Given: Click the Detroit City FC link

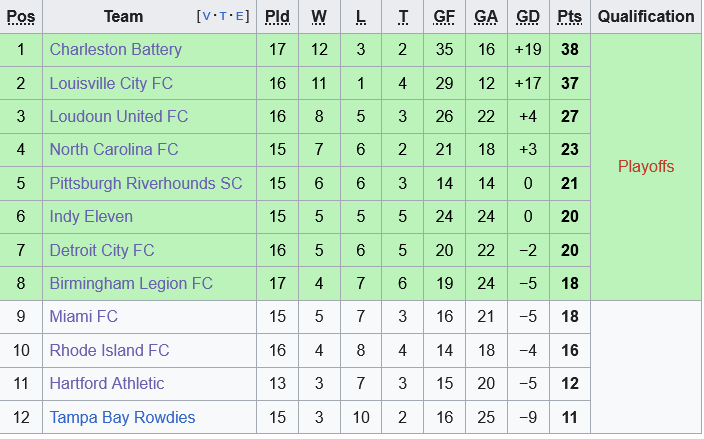Looking at the screenshot, I should point(102,250).
